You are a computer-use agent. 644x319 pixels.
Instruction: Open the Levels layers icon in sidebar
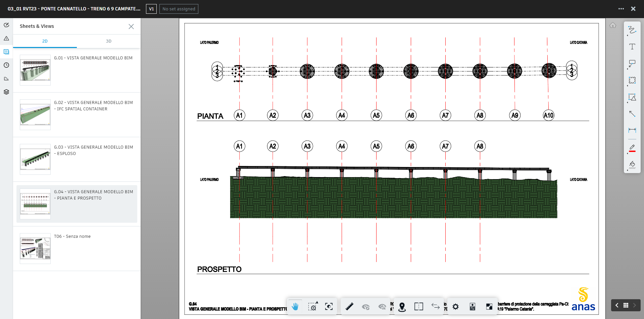point(6,92)
